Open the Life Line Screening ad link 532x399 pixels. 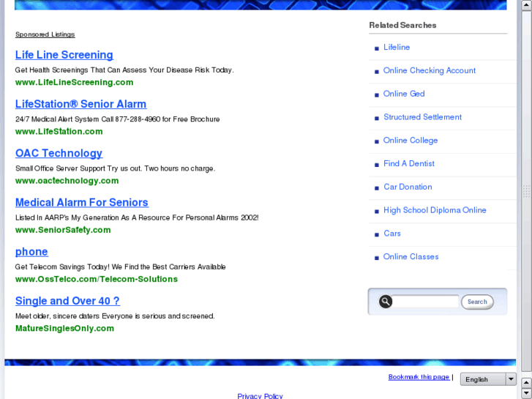coord(64,55)
